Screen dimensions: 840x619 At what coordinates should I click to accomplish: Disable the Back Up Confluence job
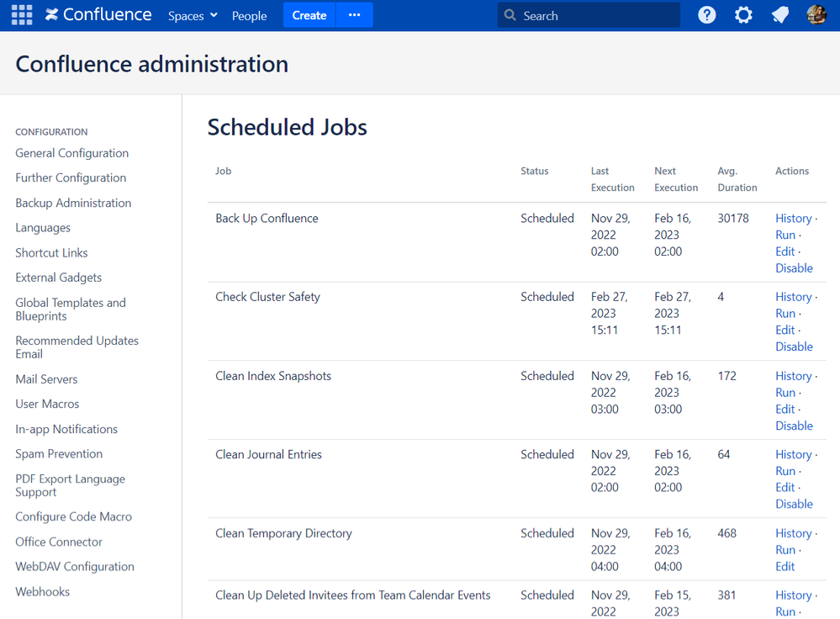click(794, 268)
